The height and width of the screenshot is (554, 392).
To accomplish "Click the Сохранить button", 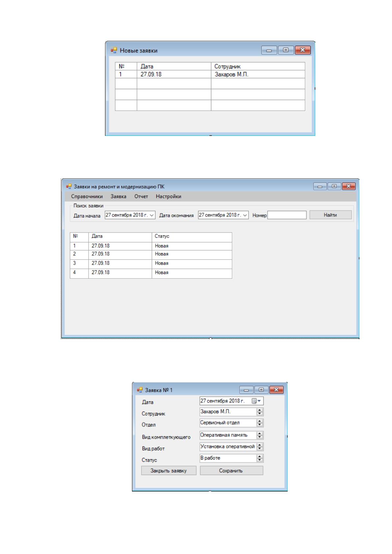I will coord(231,470).
